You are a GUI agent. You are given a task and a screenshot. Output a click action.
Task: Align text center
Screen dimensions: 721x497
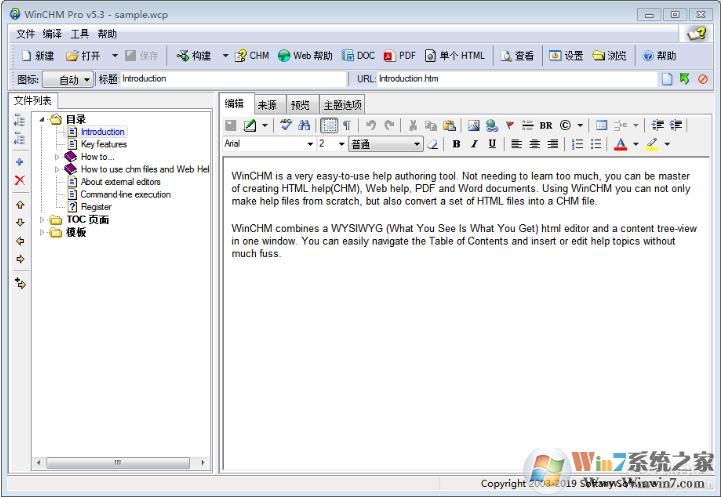[534, 144]
